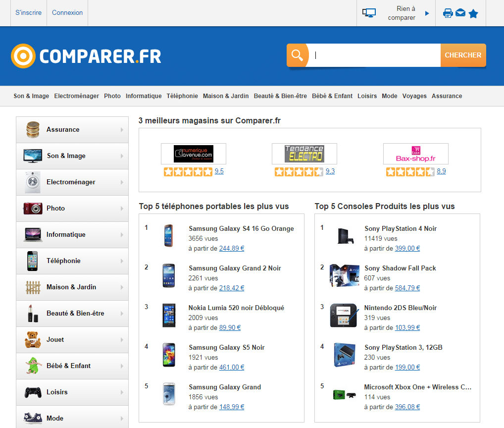Click the sneakers Mode icon

pyautogui.click(x=33, y=418)
